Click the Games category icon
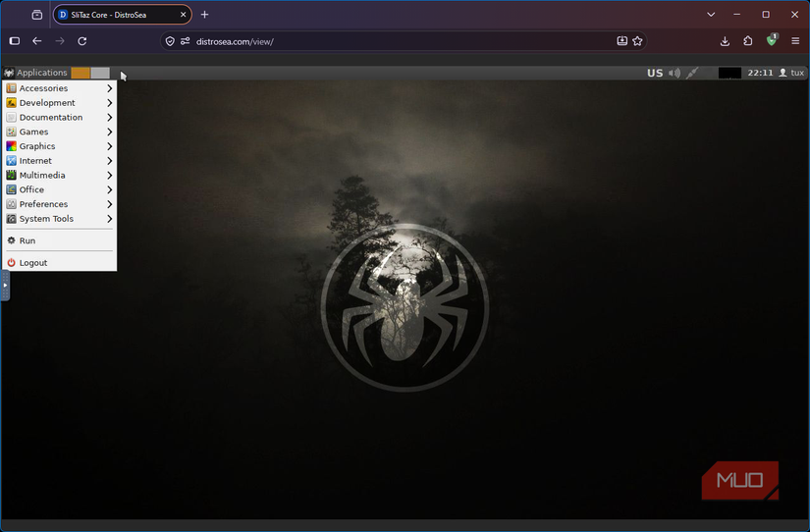The width and height of the screenshot is (810, 532). 12,132
